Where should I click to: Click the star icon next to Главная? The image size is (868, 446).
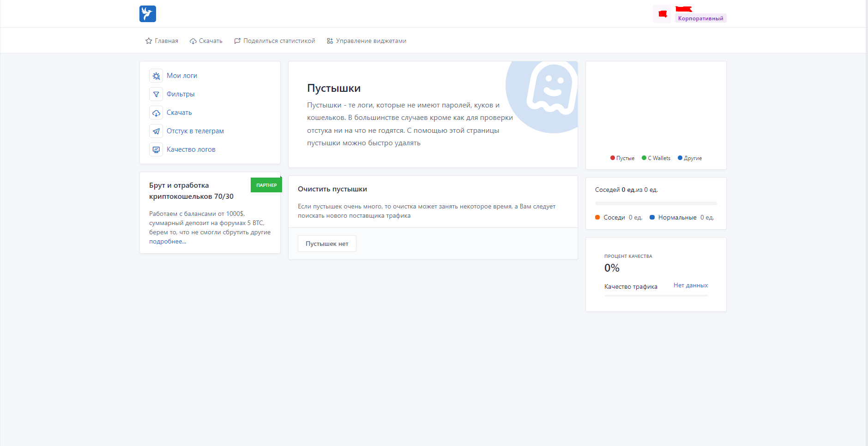coord(149,41)
